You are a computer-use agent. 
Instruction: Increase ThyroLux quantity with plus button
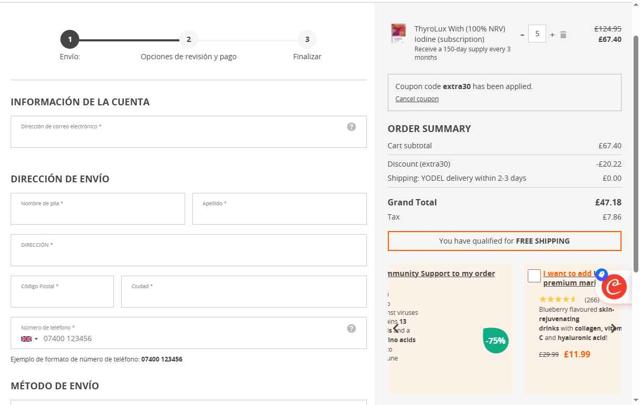pyautogui.click(x=552, y=35)
